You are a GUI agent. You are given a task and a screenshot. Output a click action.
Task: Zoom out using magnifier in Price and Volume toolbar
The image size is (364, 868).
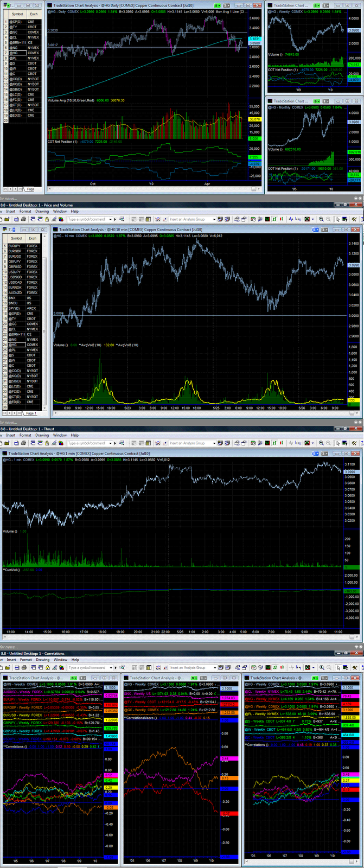(328, 219)
